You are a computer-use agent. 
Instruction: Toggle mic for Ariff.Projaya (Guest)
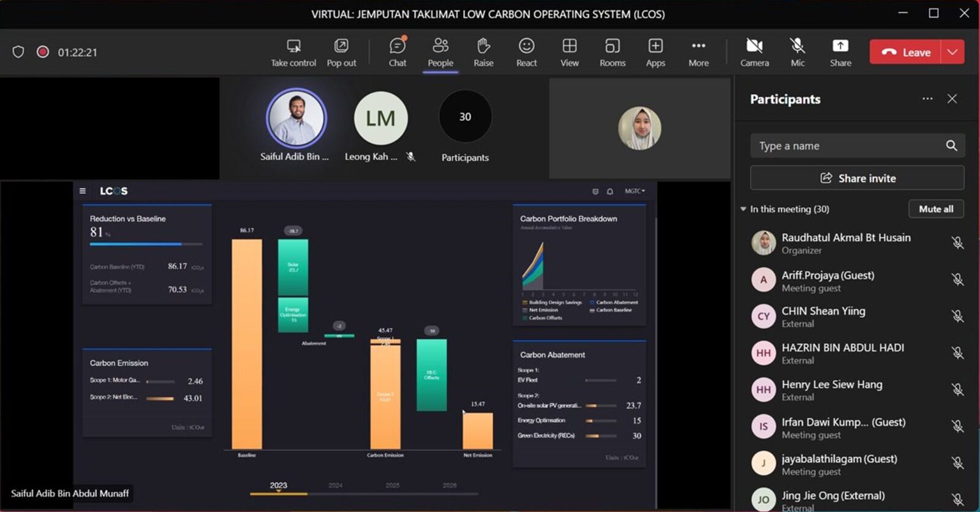point(957,280)
